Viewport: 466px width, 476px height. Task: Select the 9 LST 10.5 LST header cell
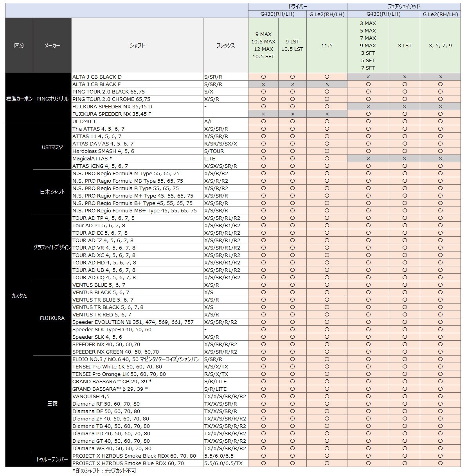coord(292,45)
